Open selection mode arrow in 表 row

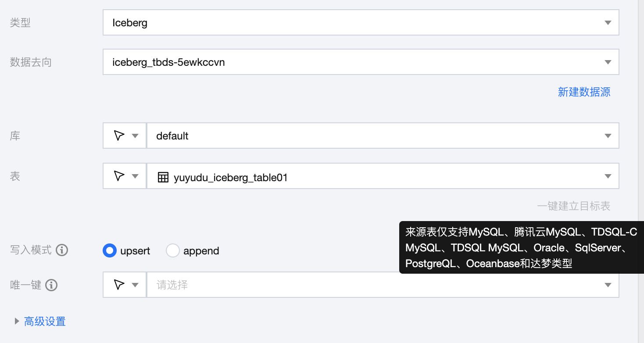click(x=136, y=176)
